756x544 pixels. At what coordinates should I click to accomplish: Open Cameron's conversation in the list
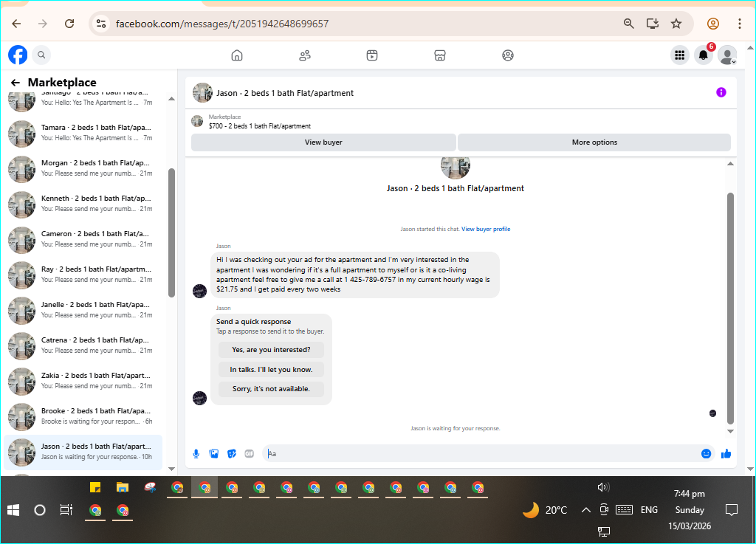tap(83, 239)
